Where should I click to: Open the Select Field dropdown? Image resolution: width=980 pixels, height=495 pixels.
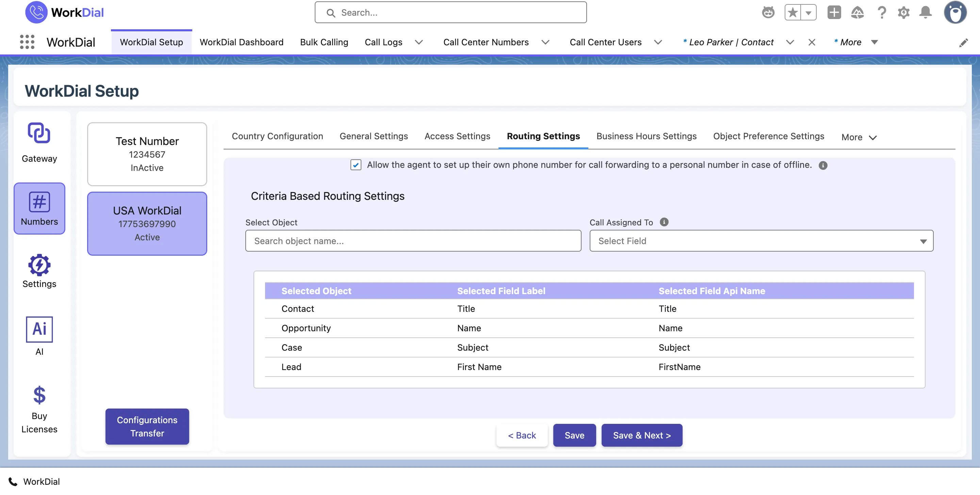(x=761, y=240)
